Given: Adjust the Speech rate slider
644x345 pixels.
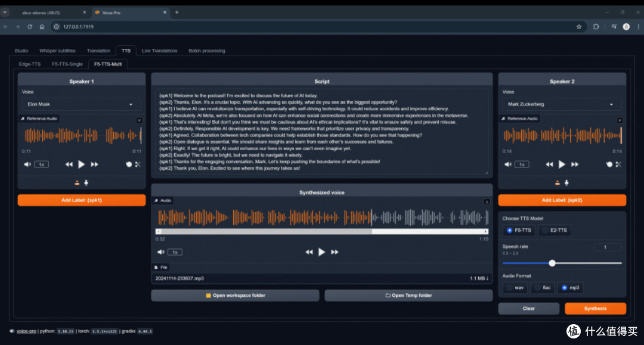Looking at the screenshot, I should pos(562,263).
